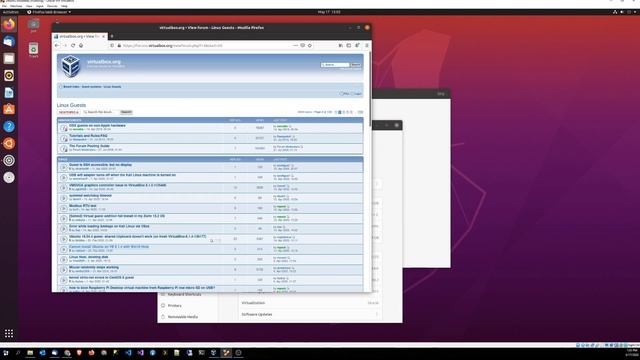
Task: Click the clock in the Ubuntu top bar
Action: pos(329,12)
